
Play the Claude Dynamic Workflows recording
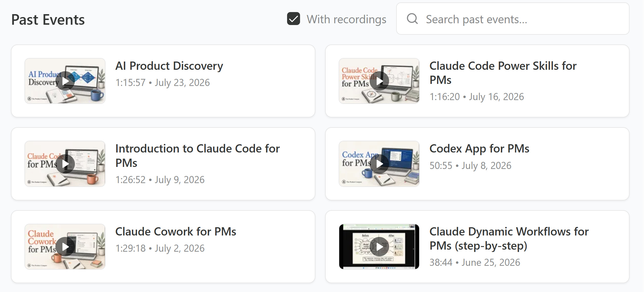point(379,247)
